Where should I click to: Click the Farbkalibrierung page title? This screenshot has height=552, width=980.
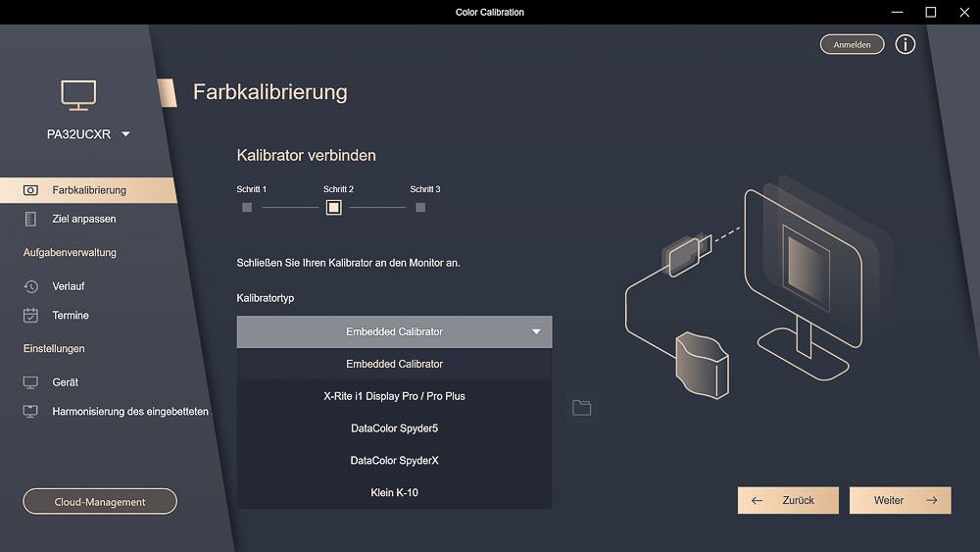(270, 92)
